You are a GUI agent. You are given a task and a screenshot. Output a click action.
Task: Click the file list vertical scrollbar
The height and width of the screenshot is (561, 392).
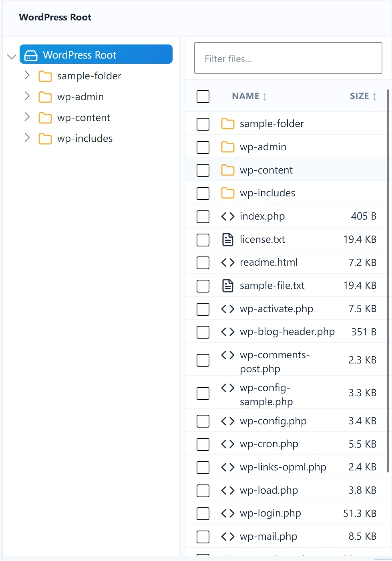pyautogui.click(x=388, y=280)
